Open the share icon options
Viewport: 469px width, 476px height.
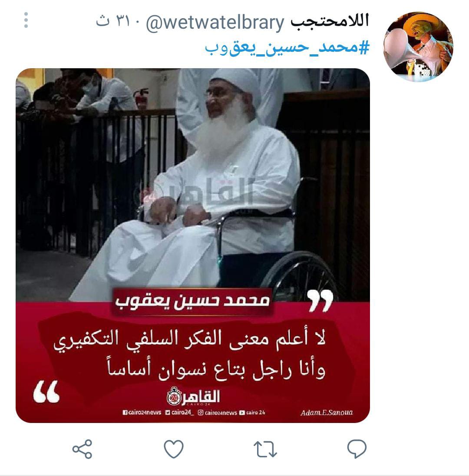pyautogui.click(x=82, y=449)
